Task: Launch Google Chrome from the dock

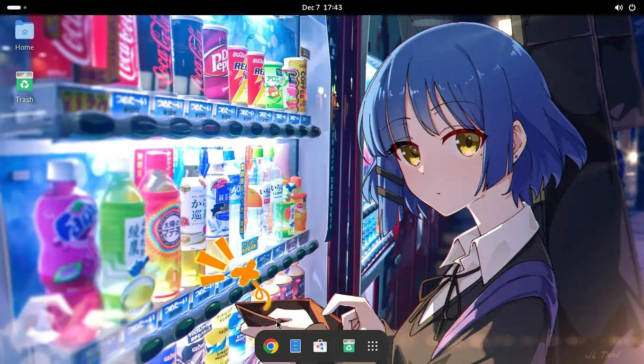Action: (x=271, y=346)
